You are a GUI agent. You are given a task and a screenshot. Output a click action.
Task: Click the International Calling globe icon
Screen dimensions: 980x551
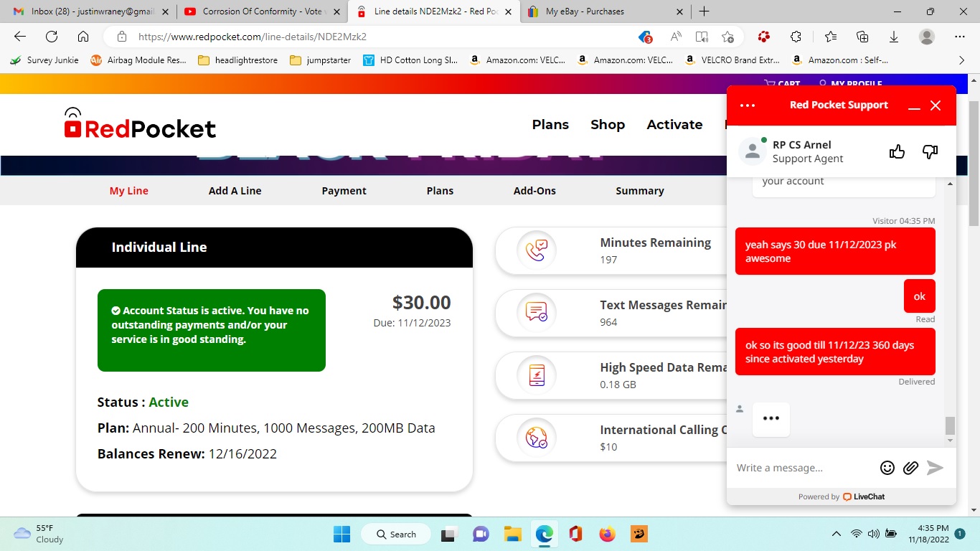[x=537, y=438]
